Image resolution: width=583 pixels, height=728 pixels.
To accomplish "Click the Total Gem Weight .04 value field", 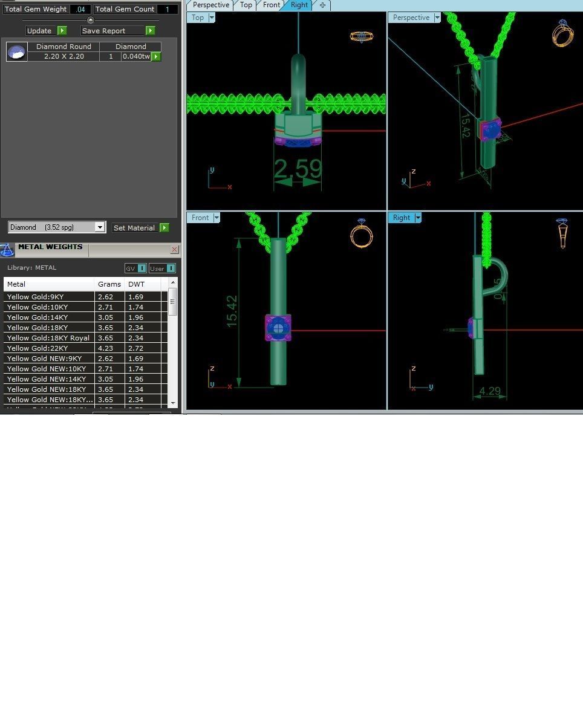I will [x=80, y=9].
